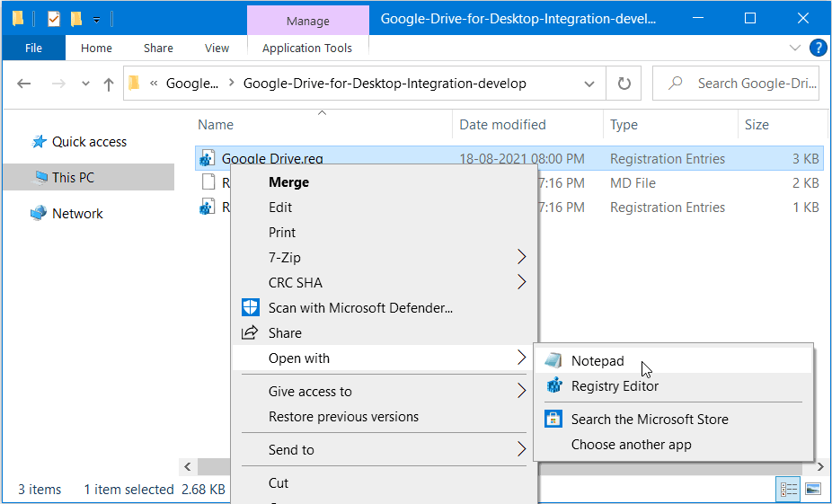The image size is (832, 504).
Task: Click the Google... breadcrumb segment
Action: tap(191, 84)
